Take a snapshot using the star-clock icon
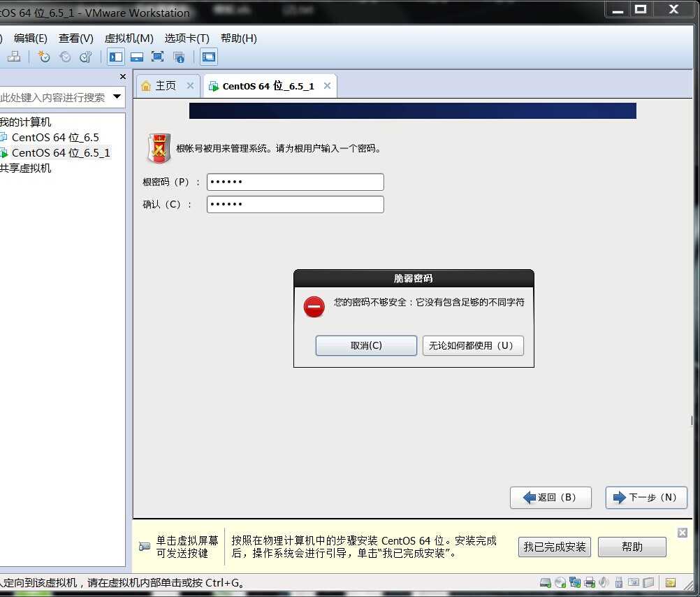 43,57
